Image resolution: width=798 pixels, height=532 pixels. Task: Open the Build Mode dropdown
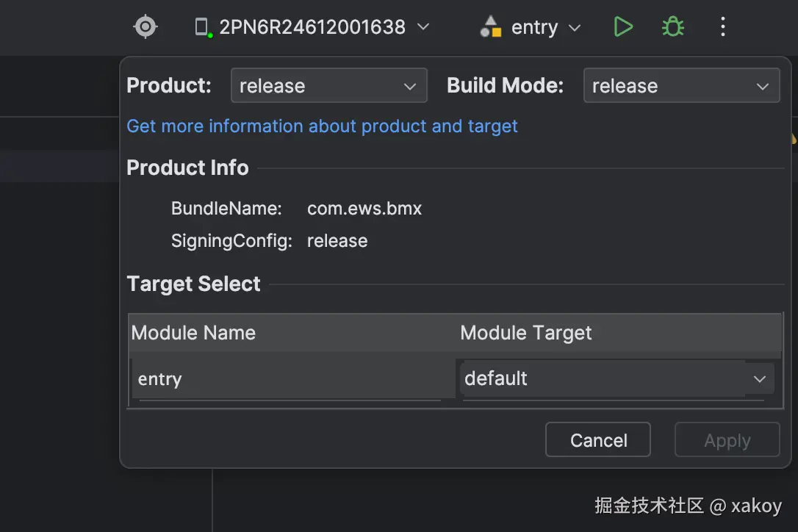coord(681,86)
